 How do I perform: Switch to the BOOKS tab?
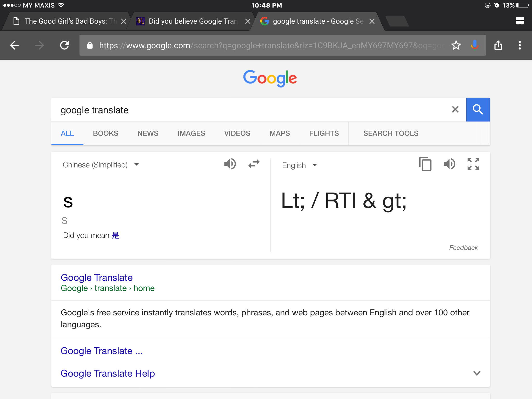105,133
